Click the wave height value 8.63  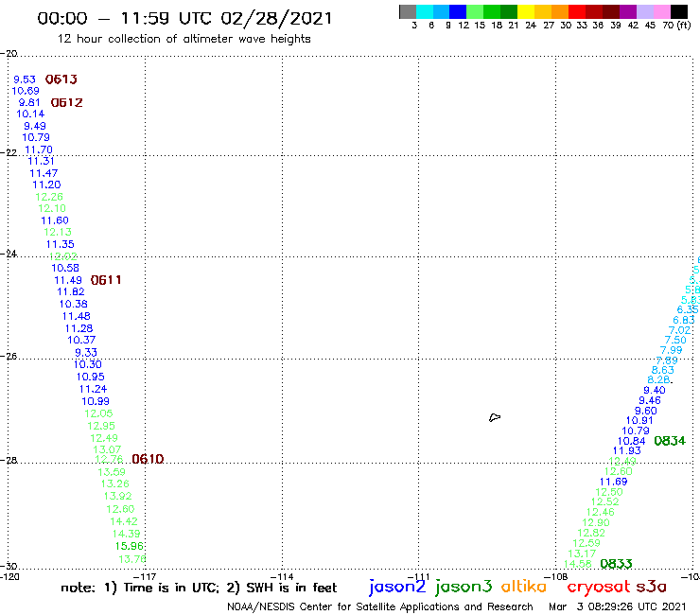click(663, 370)
